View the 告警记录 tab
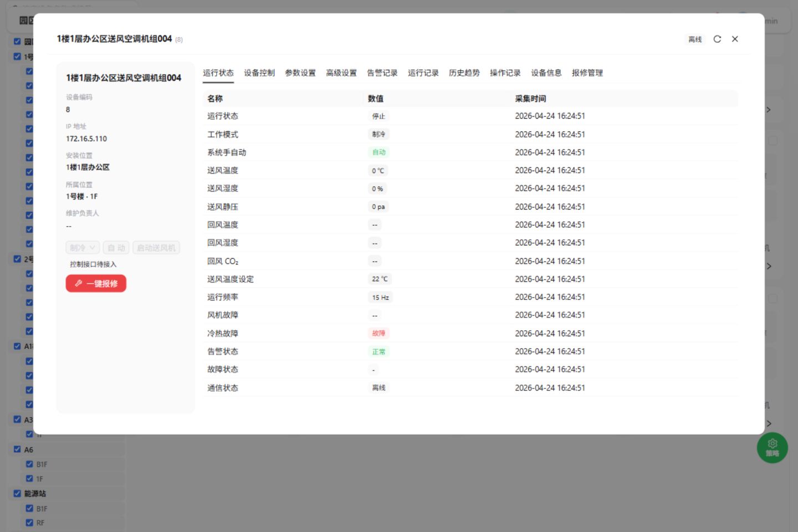Screen dimensions: 798x532 [382, 73]
